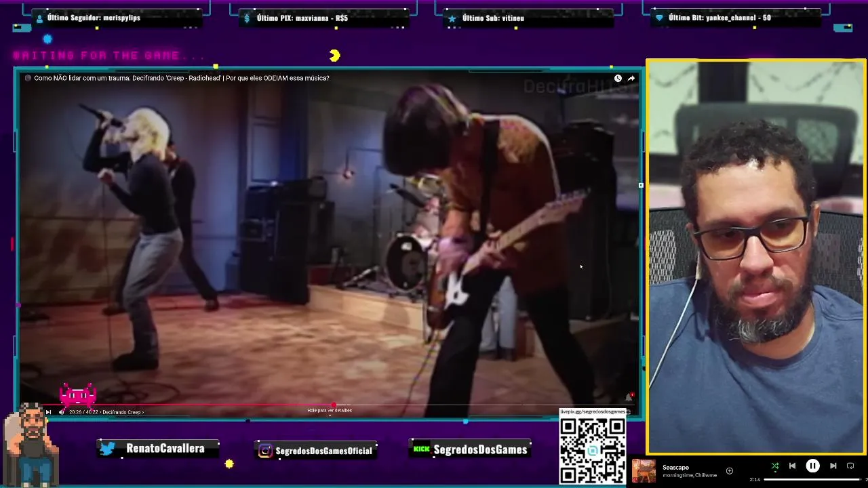Click the Seascape album art thumbnail
This screenshot has height=488, width=868.
pyautogui.click(x=644, y=471)
